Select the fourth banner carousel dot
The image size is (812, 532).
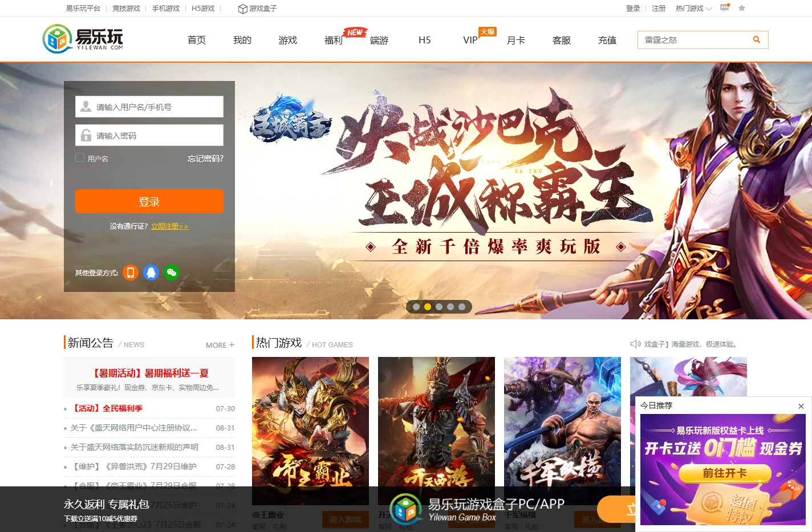(x=450, y=307)
